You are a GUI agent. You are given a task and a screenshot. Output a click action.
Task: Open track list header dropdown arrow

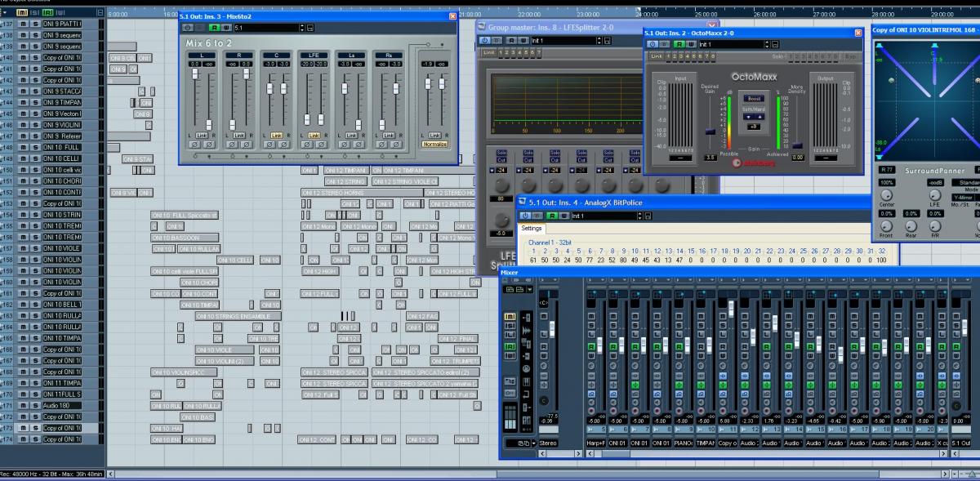tap(5, 12)
